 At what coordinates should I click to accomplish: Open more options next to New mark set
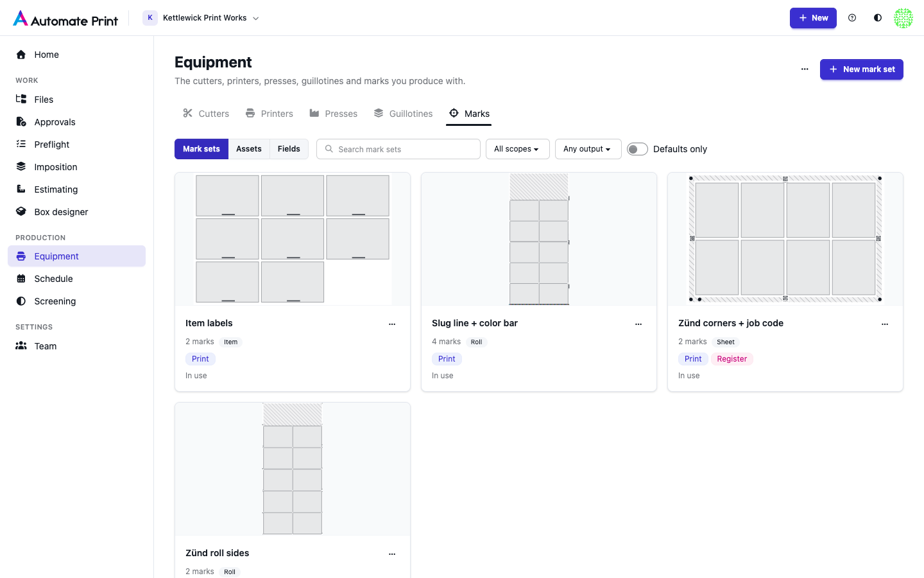[x=805, y=69]
